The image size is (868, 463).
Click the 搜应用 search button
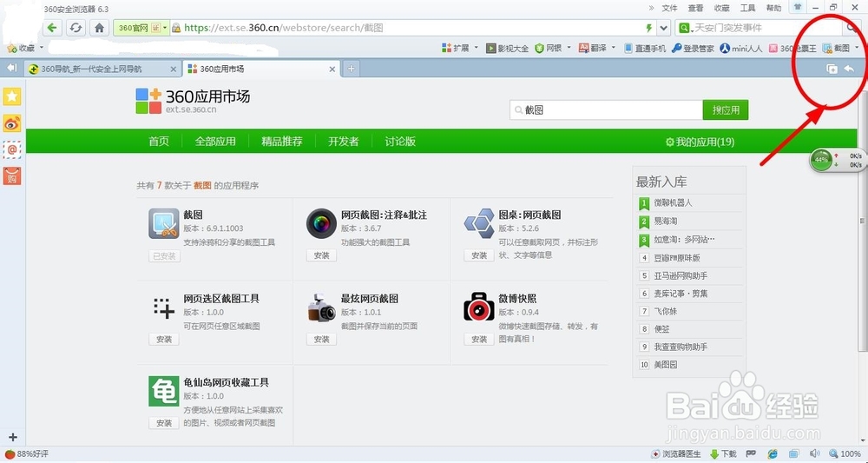pyautogui.click(x=726, y=109)
